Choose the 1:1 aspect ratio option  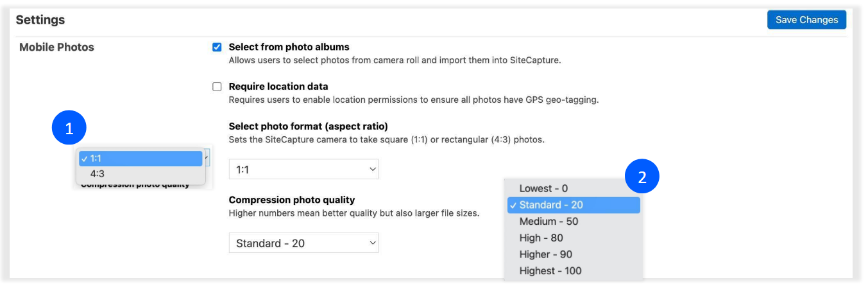click(140, 159)
